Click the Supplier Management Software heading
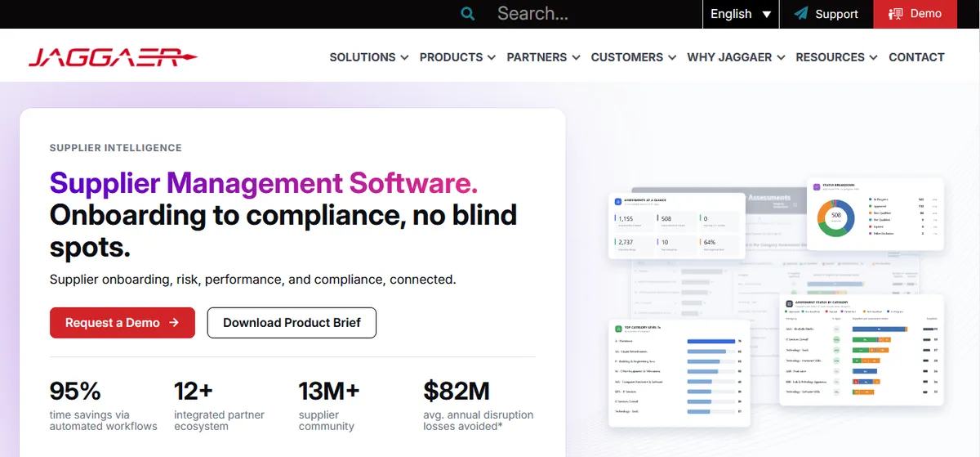 click(x=264, y=181)
